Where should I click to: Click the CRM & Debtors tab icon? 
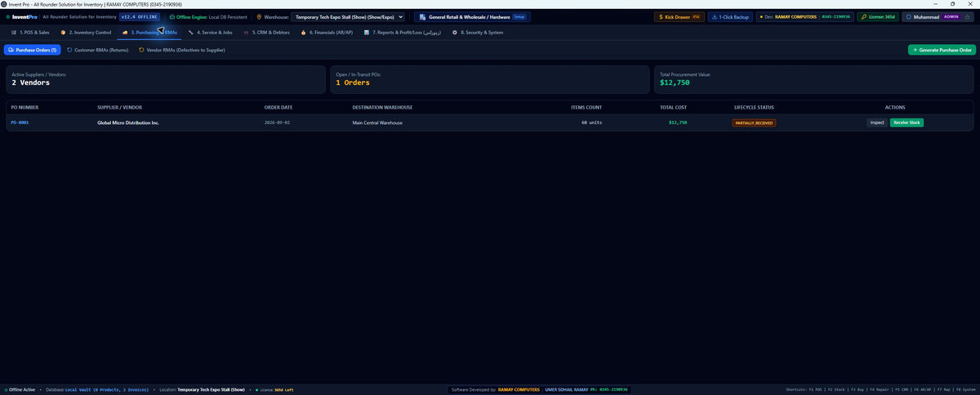[x=247, y=33]
